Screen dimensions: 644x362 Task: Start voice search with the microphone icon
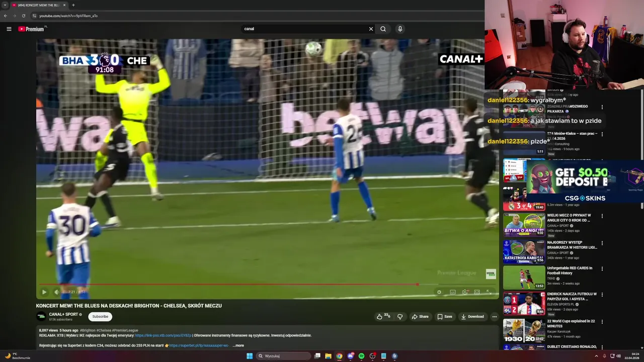[400, 29]
